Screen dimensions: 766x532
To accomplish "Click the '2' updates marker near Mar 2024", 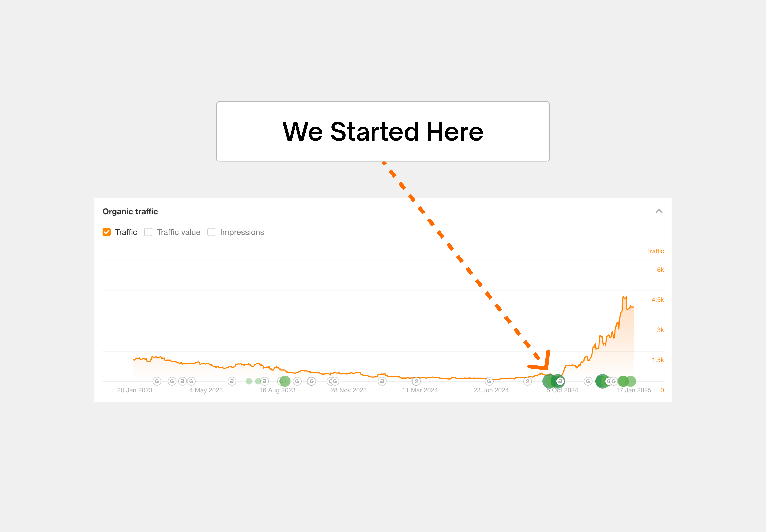I will [x=416, y=381].
